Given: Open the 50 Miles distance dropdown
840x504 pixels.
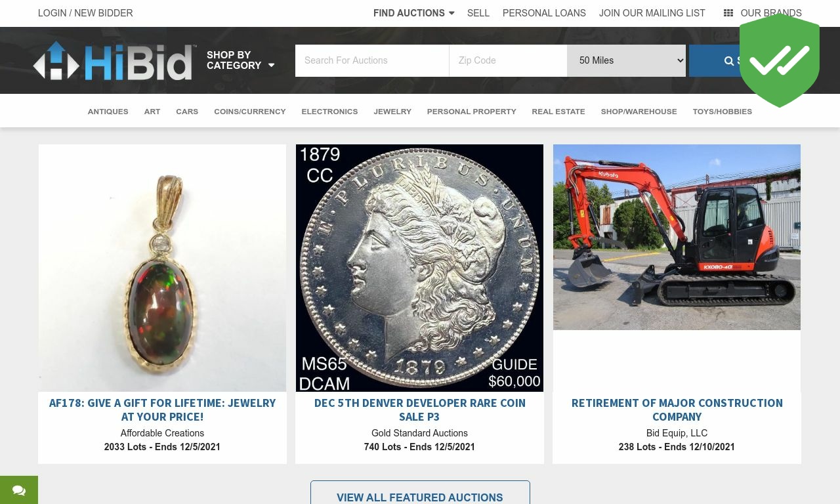Looking at the screenshot, I should (x=626, y=60).
